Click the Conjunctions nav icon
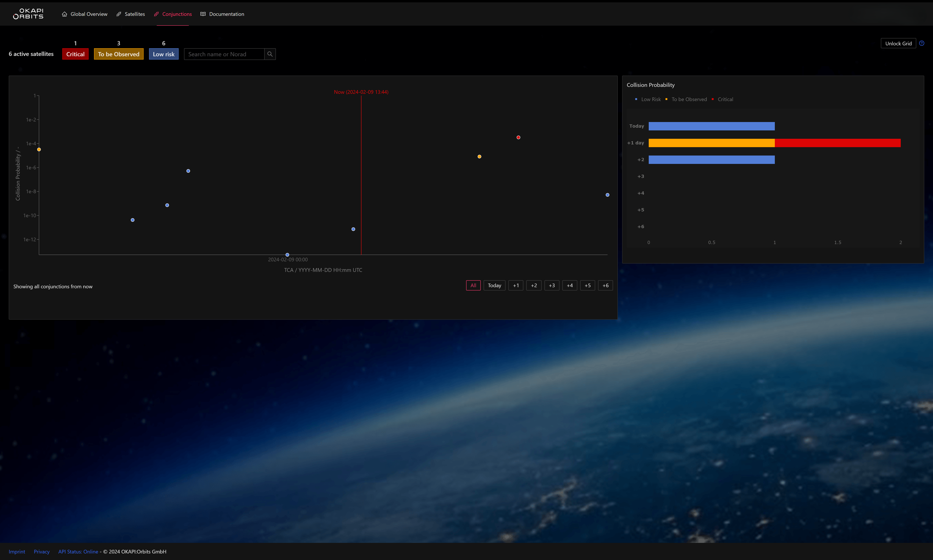This screenshot has width=933, height=560. coord(156,14)
